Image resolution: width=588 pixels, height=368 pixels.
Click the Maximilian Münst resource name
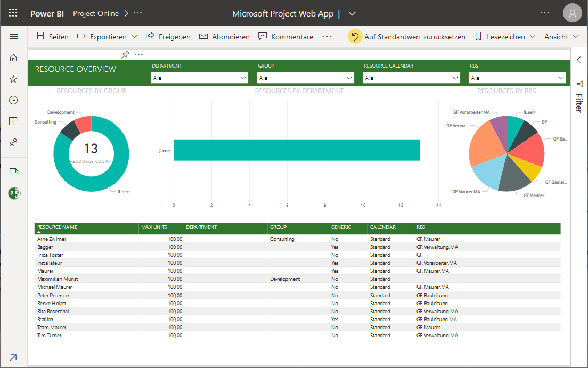tap(58, 279)
